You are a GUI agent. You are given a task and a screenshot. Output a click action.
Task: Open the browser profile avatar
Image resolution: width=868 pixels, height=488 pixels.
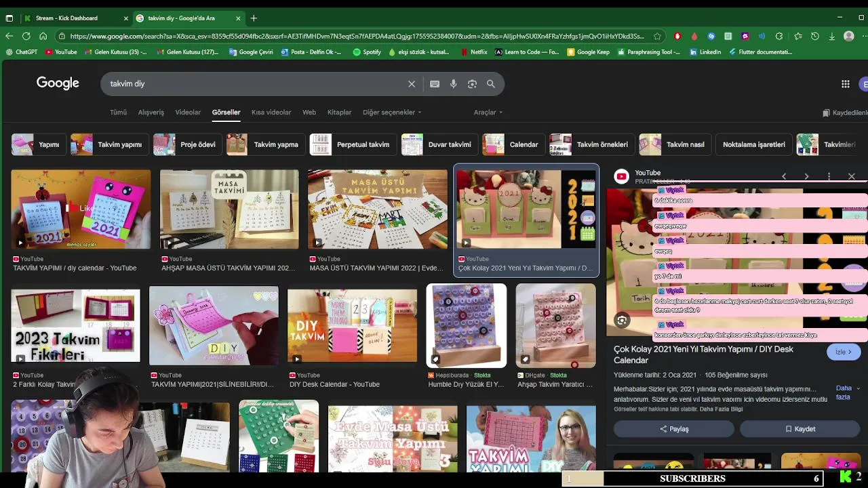[849, 36]
